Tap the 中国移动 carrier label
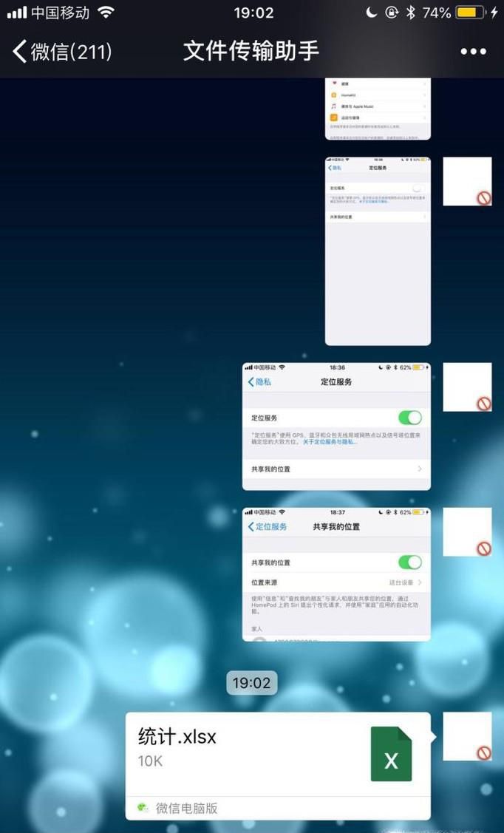504x833 pixels. (61, 13)
